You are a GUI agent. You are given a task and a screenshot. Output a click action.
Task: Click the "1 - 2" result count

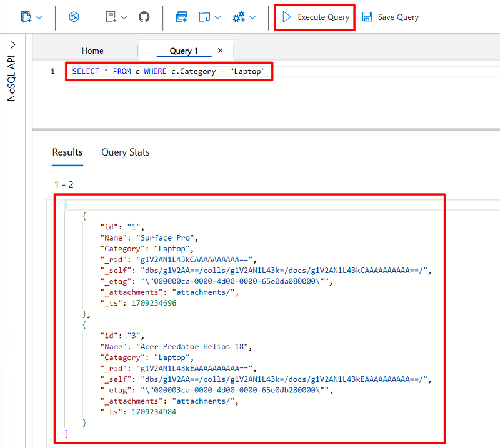[64, 184]
